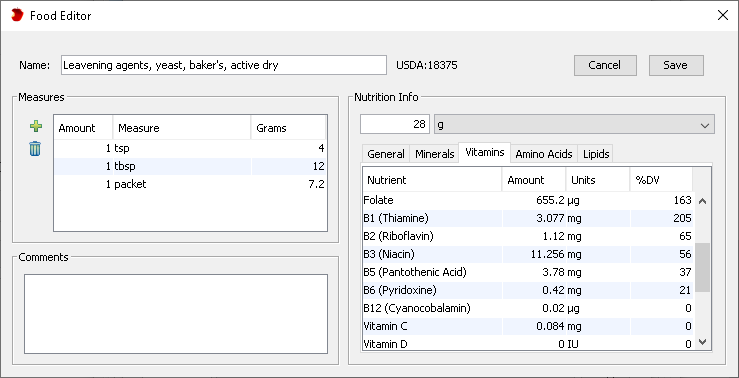Click the %DV column header
The height and width of the screenshot is (378, 739).
click(x=661, y=180)
